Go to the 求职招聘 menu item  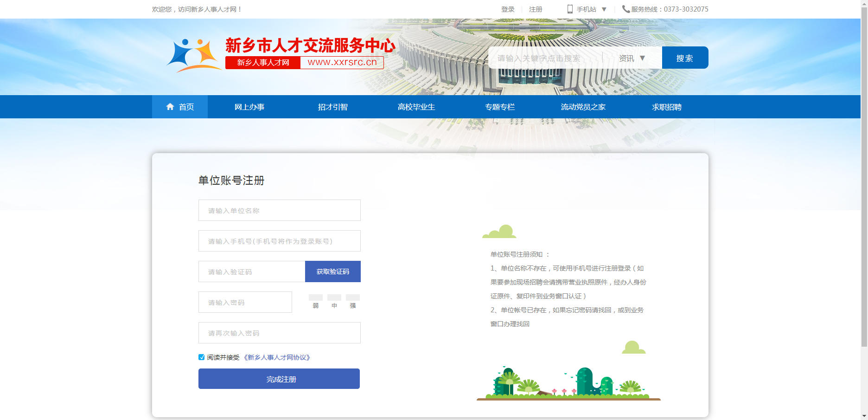pos(666,107)
